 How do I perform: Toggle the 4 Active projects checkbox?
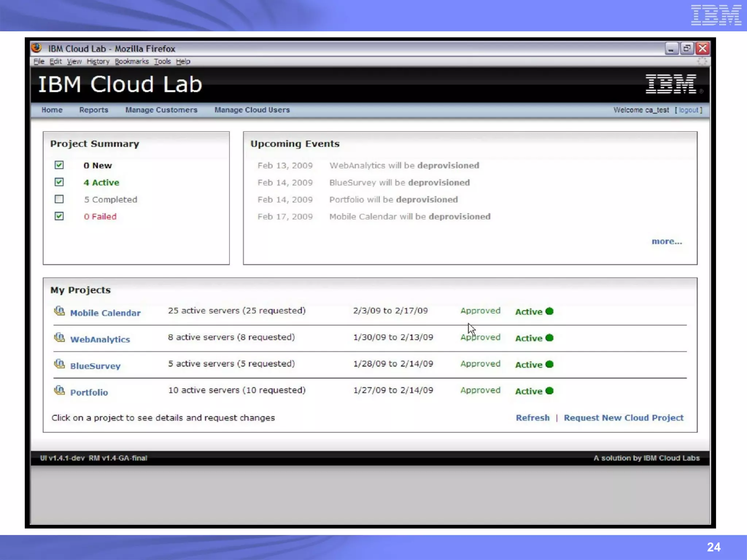[59, 182]
